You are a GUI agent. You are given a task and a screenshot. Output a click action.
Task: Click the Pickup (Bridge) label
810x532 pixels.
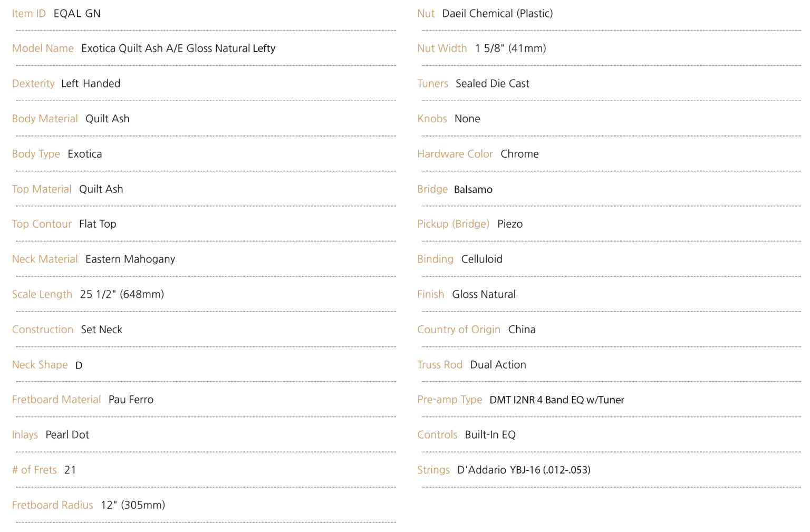[x=454, y=224]
